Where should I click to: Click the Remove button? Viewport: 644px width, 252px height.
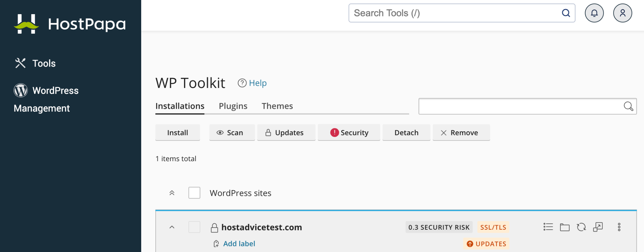click(x=461, y=133)
